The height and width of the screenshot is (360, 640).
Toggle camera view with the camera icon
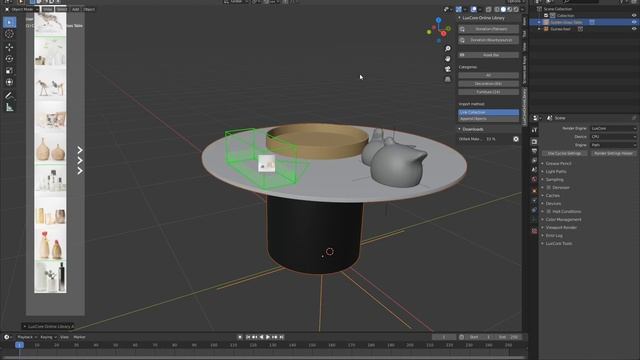tap(448, 69)
